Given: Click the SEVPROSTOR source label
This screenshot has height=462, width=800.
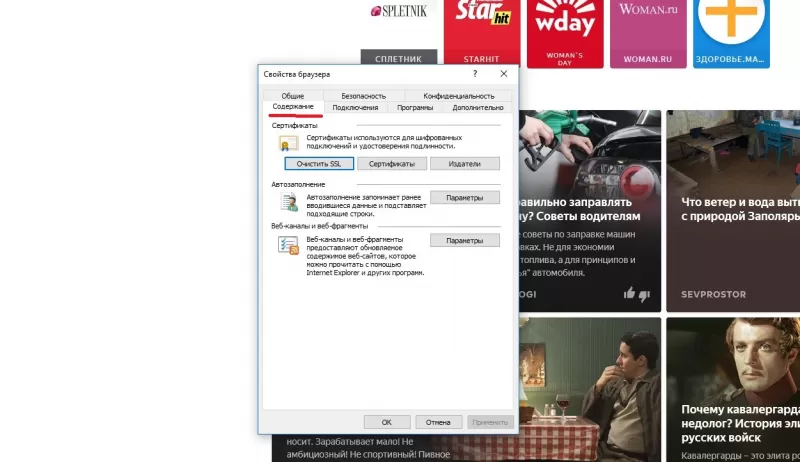Looking at the screenshot, I should (x=713, y=294).
